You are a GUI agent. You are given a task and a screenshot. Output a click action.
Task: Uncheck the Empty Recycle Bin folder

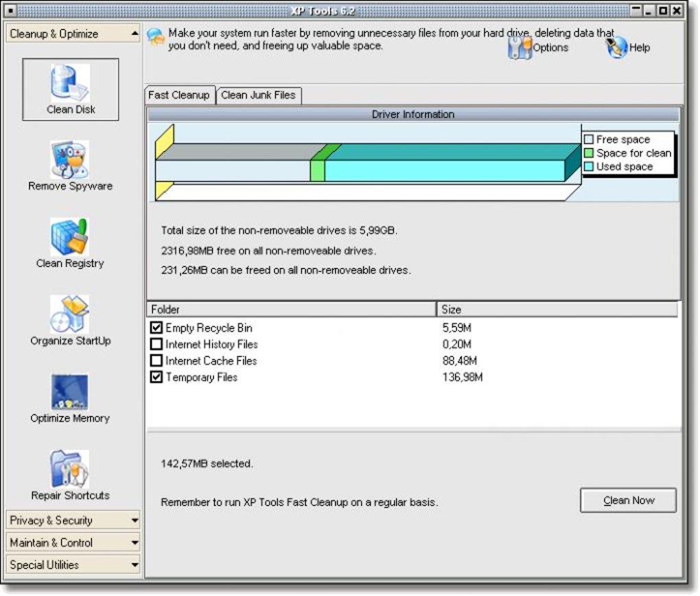(x=156, y=328)
